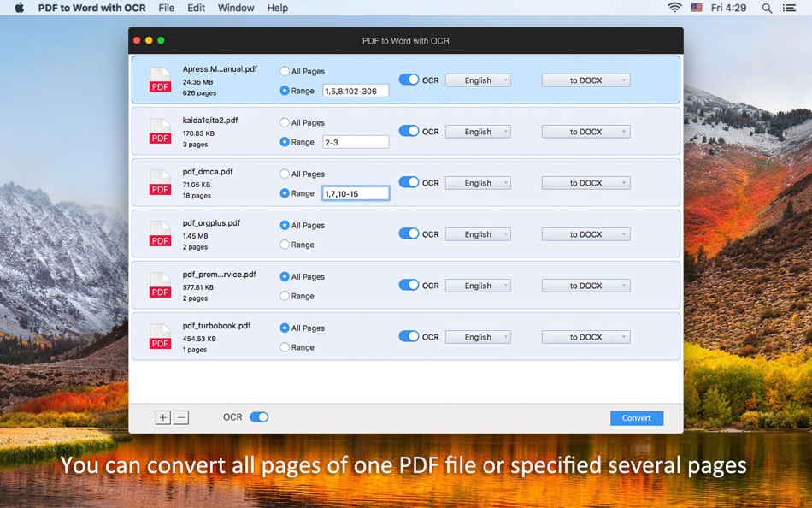The height and width of the screenshot is (508, 812).
Task: Toggle OCR switch for pdf_turbobook.pdf
Action: [409, 336]
